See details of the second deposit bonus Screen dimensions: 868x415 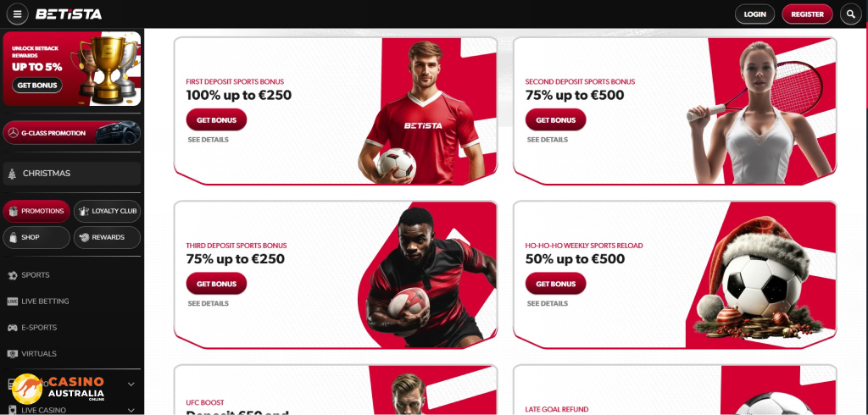tap(548, 140)
